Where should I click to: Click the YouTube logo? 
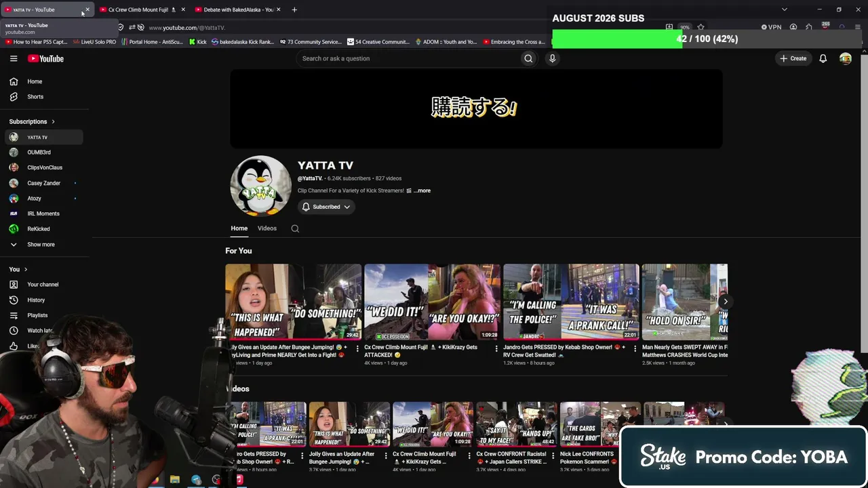click(x=45, y=58)
